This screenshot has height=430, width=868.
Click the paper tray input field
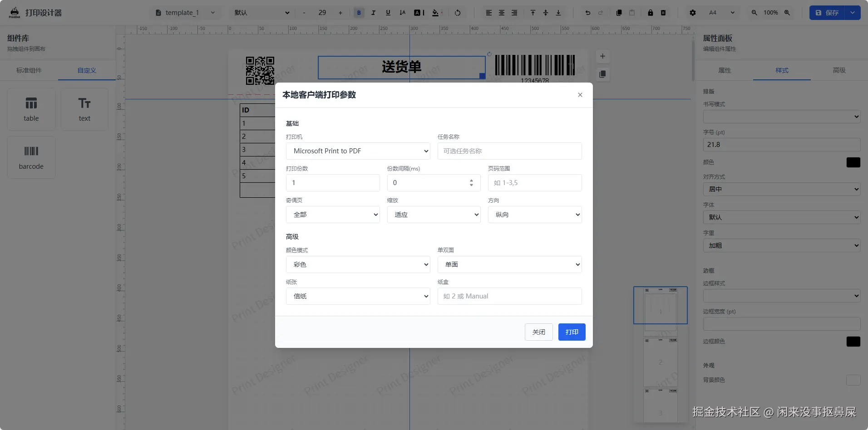(x=509, y=296)
